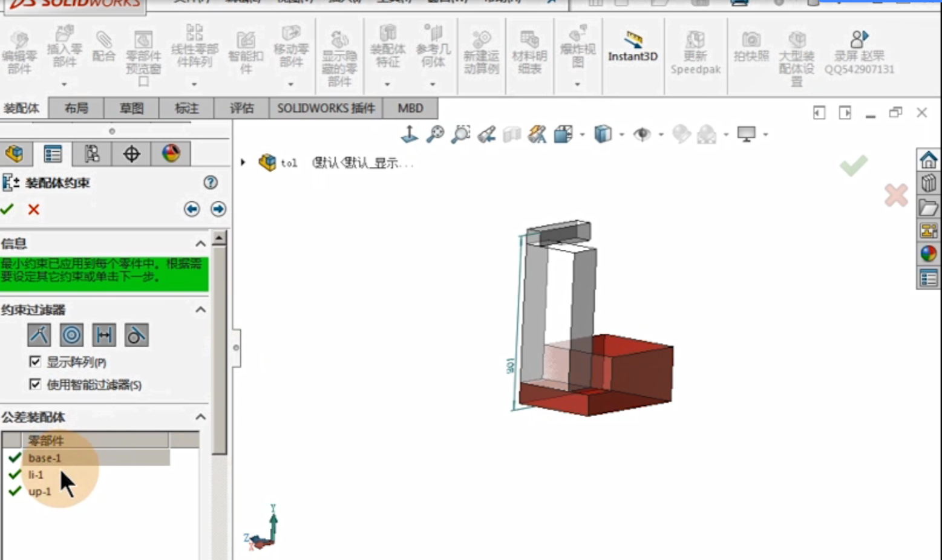Confirm with the green checkmark OK button

pos(7,209)
